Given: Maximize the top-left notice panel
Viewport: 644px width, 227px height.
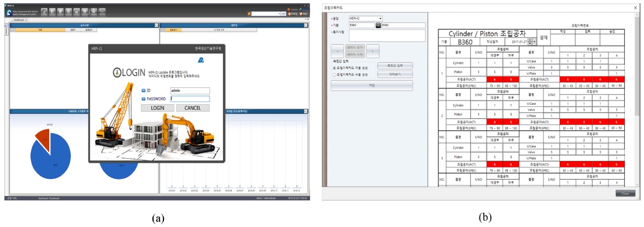Looking at the screenshot, I should tap(155, 25).
